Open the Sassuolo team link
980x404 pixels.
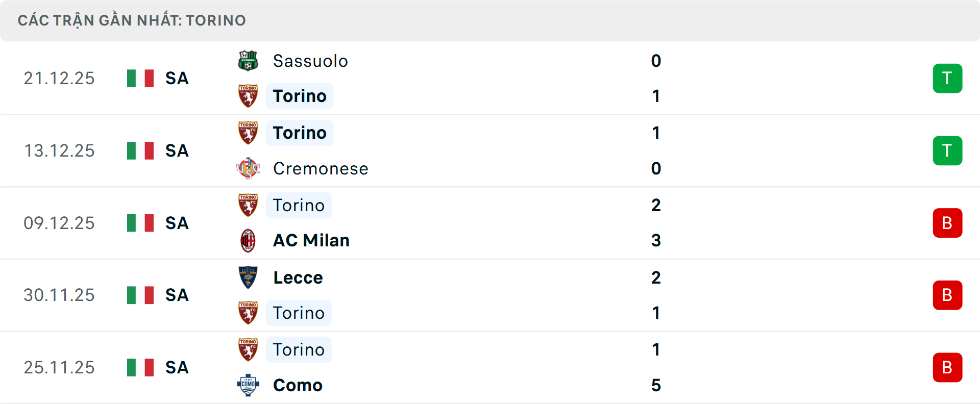click(x=310, y=61)
